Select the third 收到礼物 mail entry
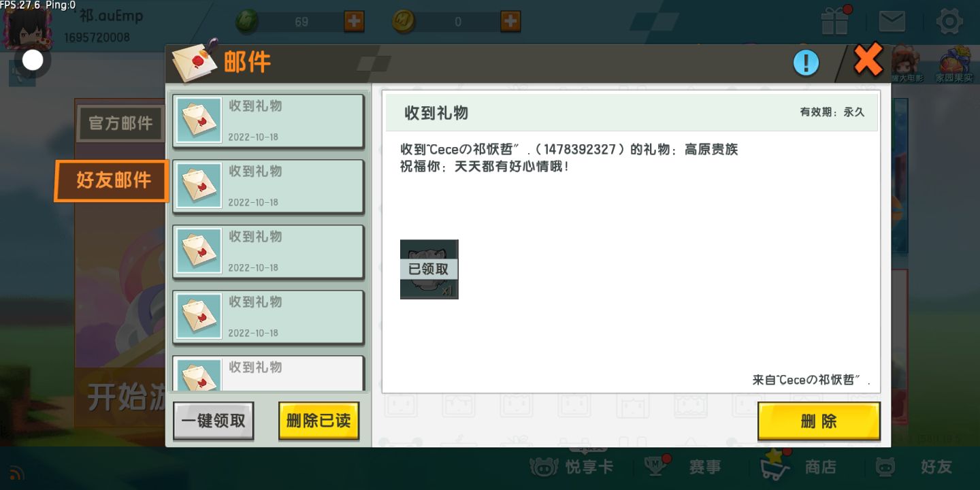The height and width of the screenshot is (490, 980). click(x=268, y=251)
